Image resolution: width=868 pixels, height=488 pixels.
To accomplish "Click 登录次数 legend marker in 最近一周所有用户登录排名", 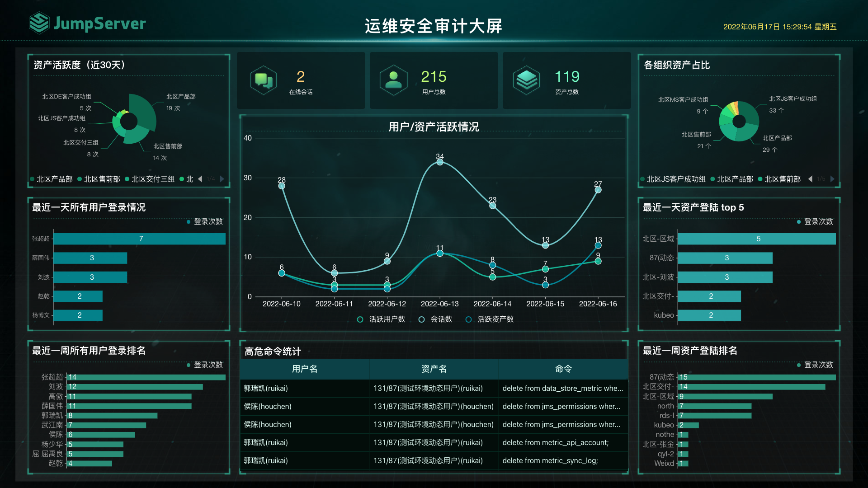I will pos(188,365).
